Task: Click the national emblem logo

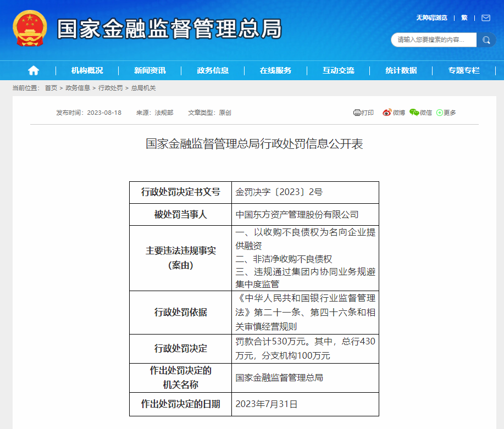Action: coord(30,28)
